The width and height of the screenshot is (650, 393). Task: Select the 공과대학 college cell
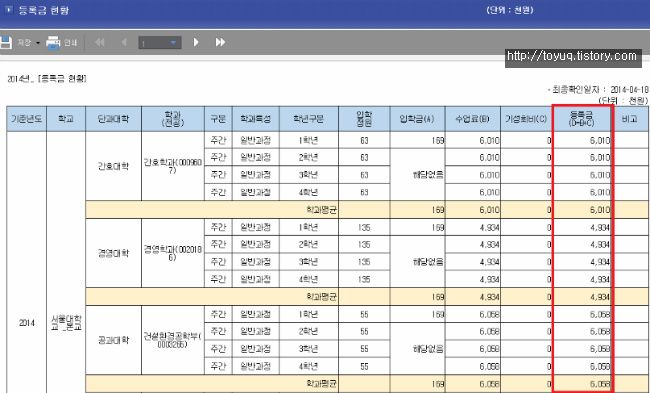[114, 340]
